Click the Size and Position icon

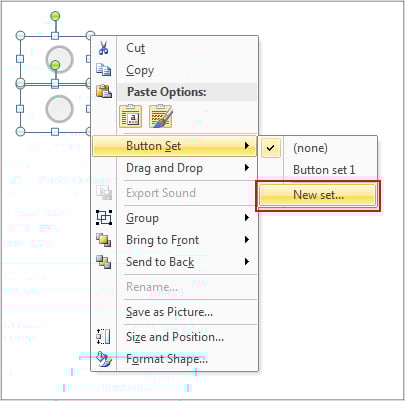click(x=104, y=337)
